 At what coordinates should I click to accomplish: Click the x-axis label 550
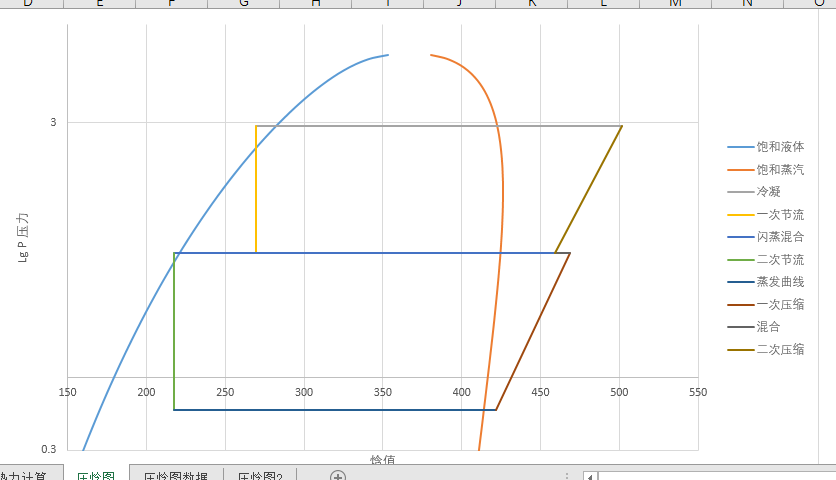[x=698, y=392]
